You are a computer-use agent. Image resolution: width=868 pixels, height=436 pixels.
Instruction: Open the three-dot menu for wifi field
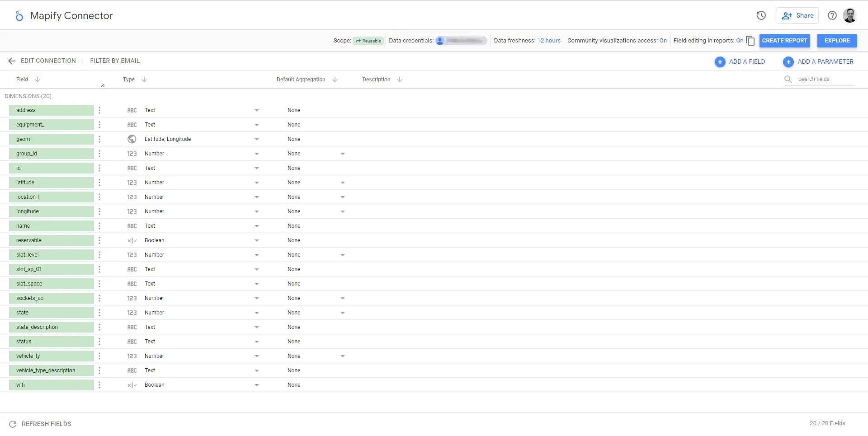click(99, 385)
